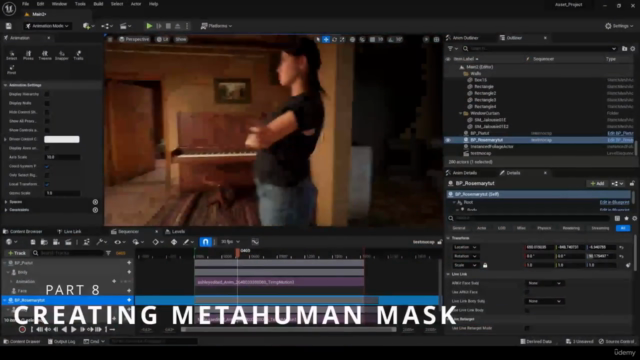
Task: Toggle Hide Control Shapes checkbox
Action: point(47,112)
